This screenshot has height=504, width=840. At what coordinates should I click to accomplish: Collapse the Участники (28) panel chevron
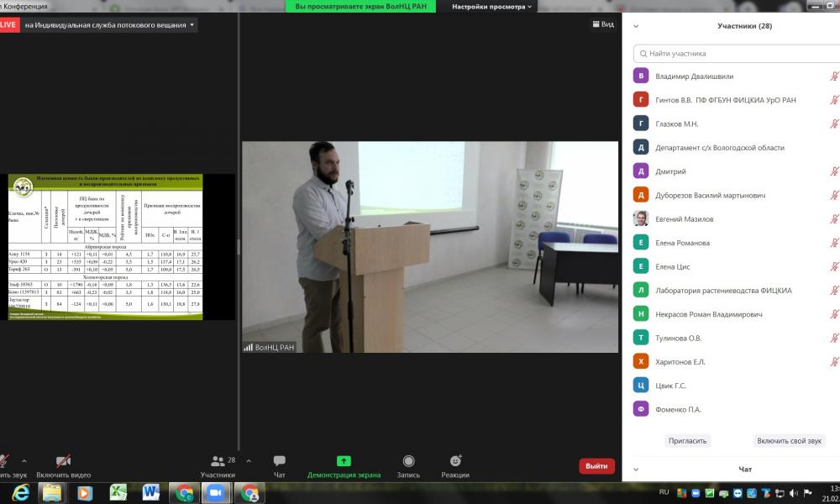[636, 26]
